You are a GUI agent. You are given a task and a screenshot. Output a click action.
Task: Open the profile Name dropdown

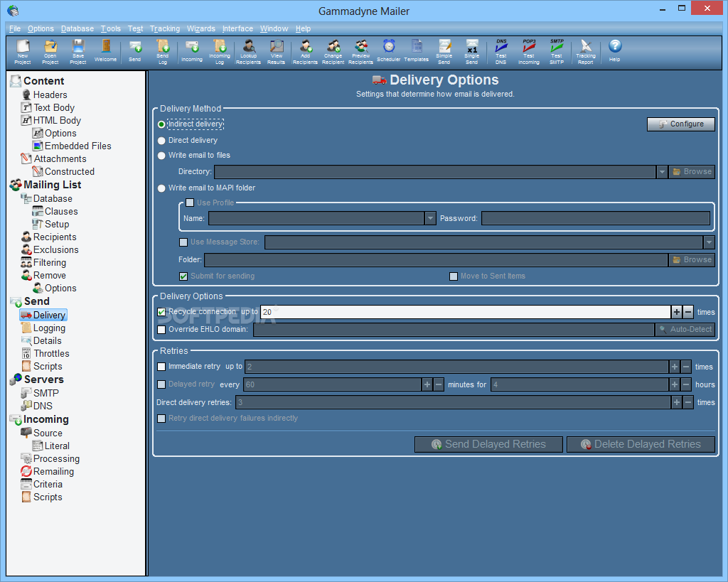point(430,218)
